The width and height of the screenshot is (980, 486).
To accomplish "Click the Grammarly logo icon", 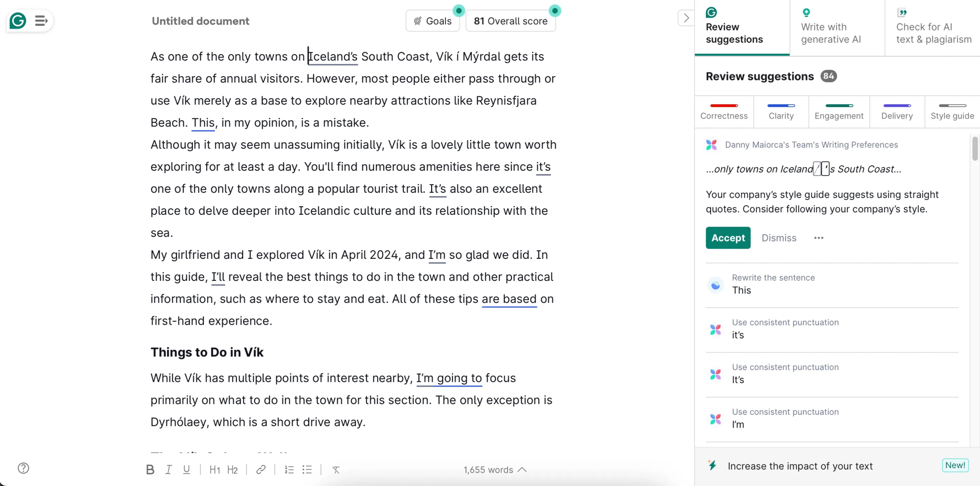I will pos(18,21).
